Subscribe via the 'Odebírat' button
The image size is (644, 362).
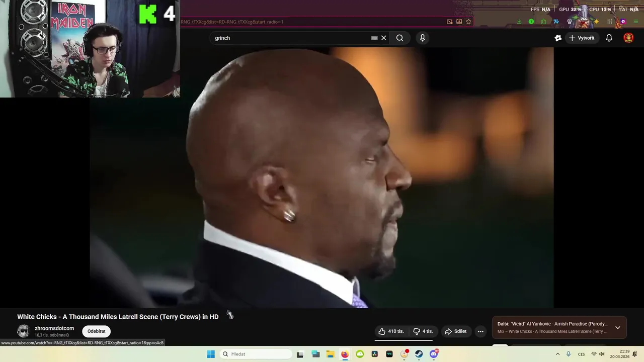[97, 331]
